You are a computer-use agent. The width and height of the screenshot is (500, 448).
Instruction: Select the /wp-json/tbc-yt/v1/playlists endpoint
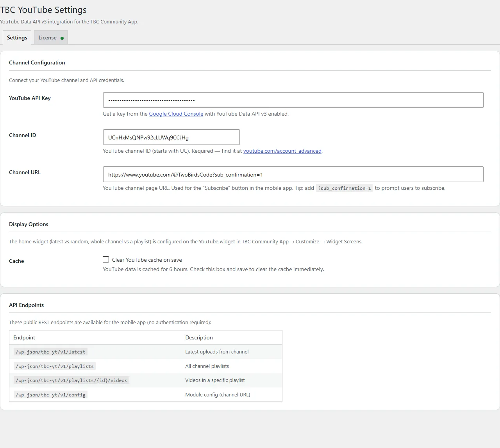point(55,366)
